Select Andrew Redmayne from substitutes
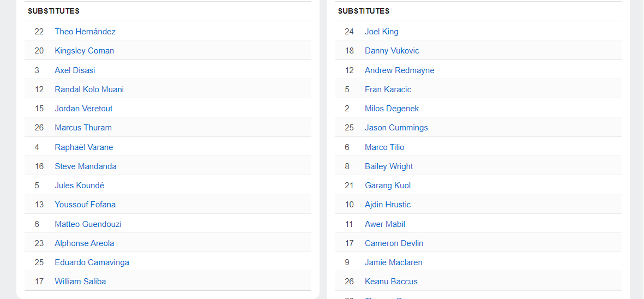 point(400,70)
